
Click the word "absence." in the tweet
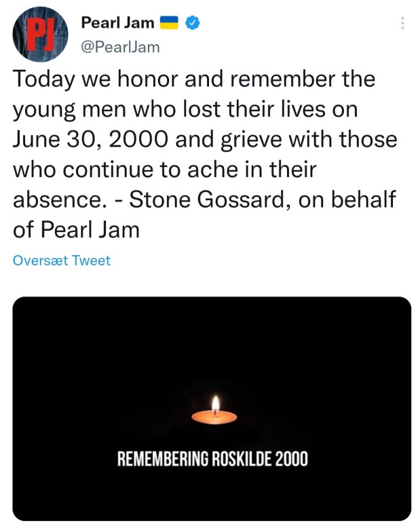coord(55,199)
